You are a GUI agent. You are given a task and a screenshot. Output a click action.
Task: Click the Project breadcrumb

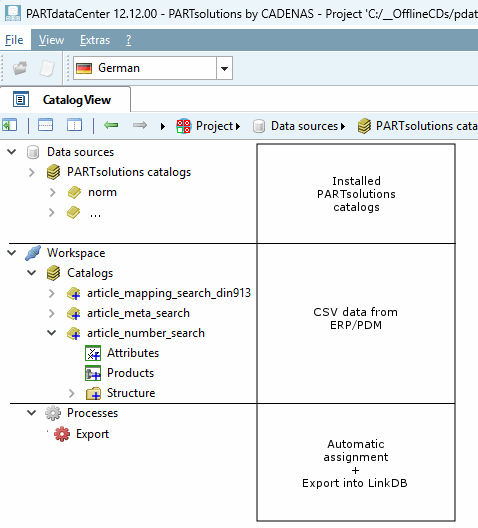tap(214, 126)
